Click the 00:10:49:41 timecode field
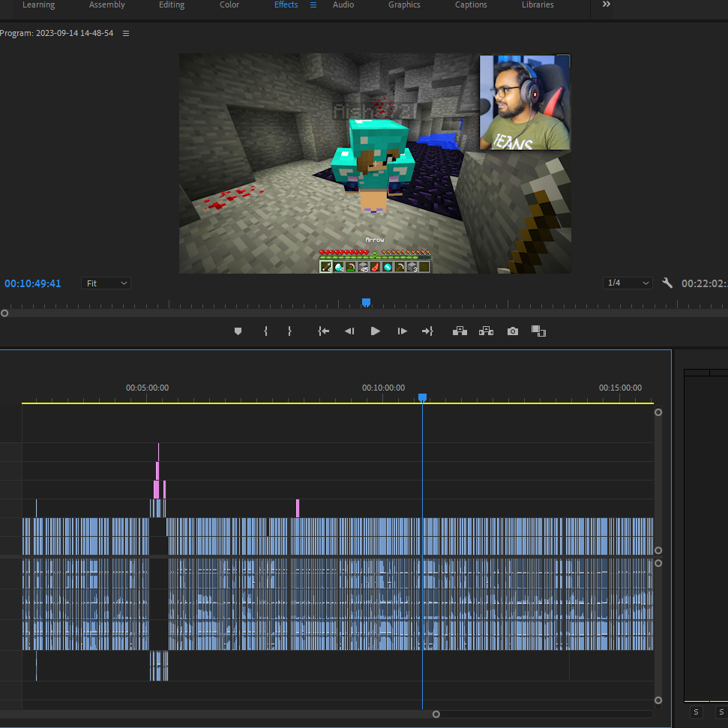The height and width of the screenshot is (728, 728). [x=32, y=283]
